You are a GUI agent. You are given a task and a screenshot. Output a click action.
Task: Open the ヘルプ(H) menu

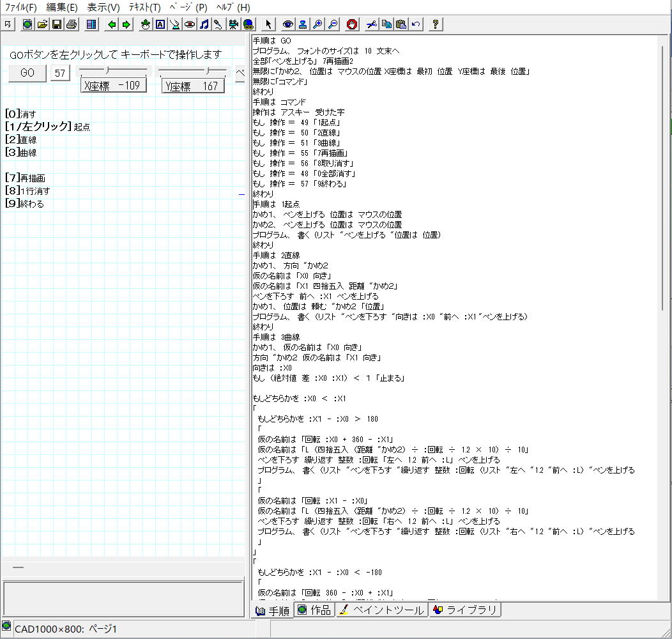click(233, 7)
